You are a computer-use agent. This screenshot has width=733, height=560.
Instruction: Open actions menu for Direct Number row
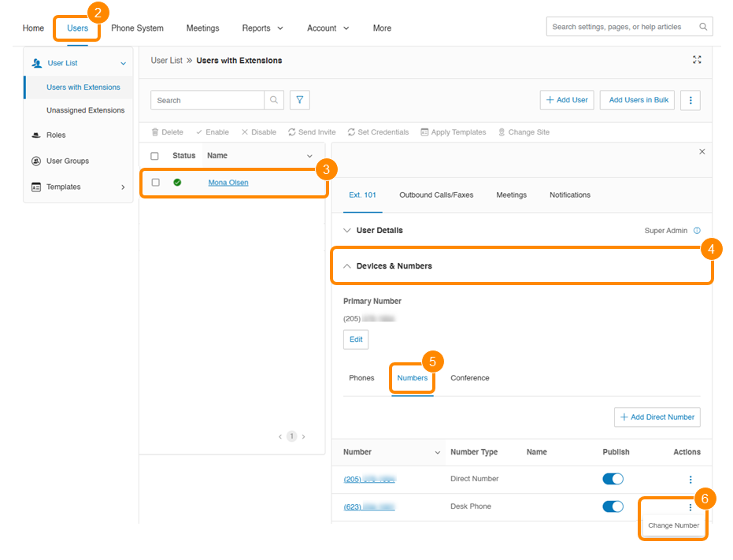click(x=690, y=480)
